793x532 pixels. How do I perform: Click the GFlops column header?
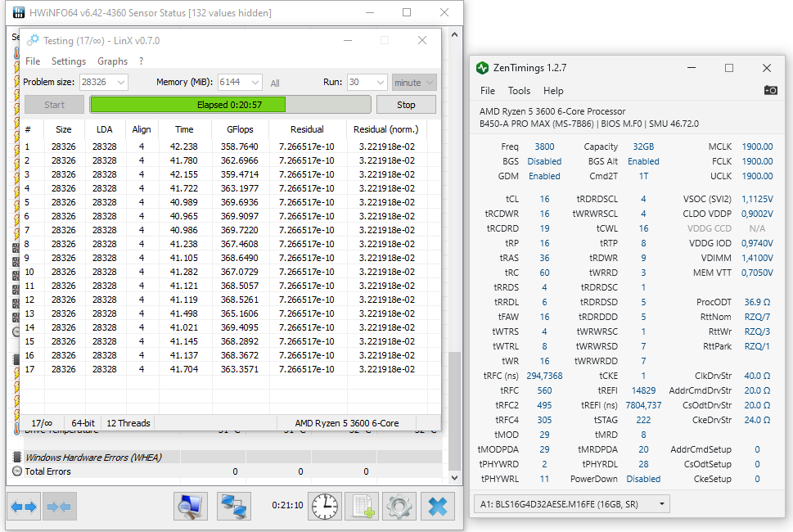click(x=241, y=129)
